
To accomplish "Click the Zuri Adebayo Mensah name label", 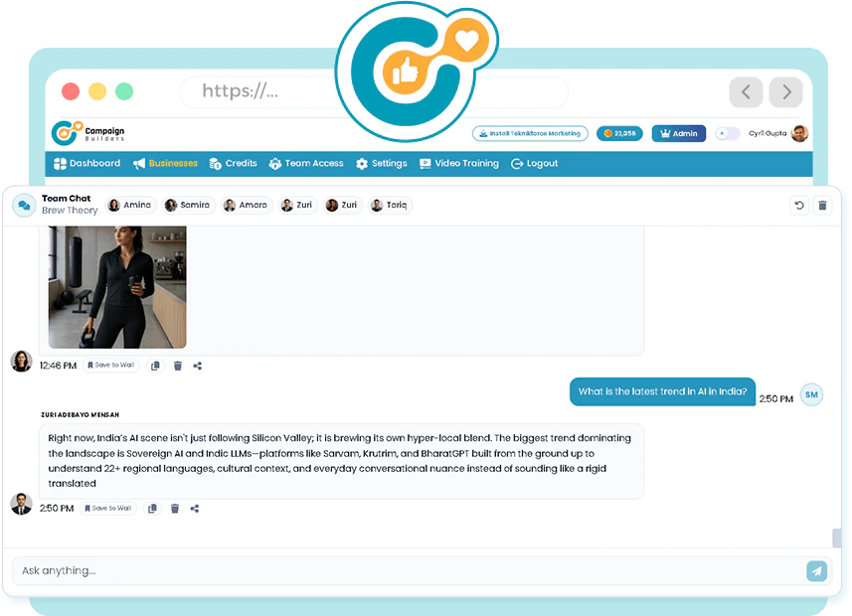I will 80,414.
